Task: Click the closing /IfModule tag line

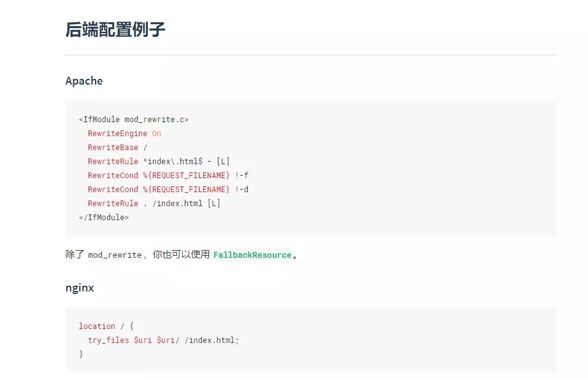Action: coord(104,218)
